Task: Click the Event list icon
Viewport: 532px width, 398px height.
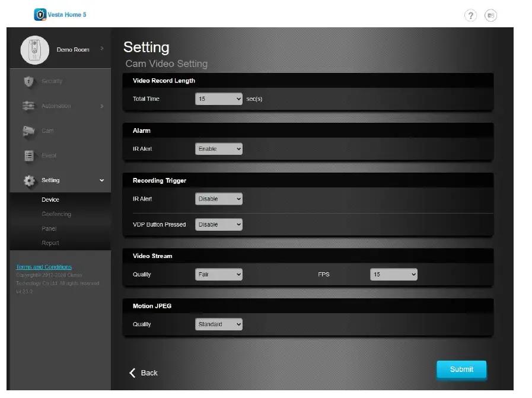Action: click(29, 156)
